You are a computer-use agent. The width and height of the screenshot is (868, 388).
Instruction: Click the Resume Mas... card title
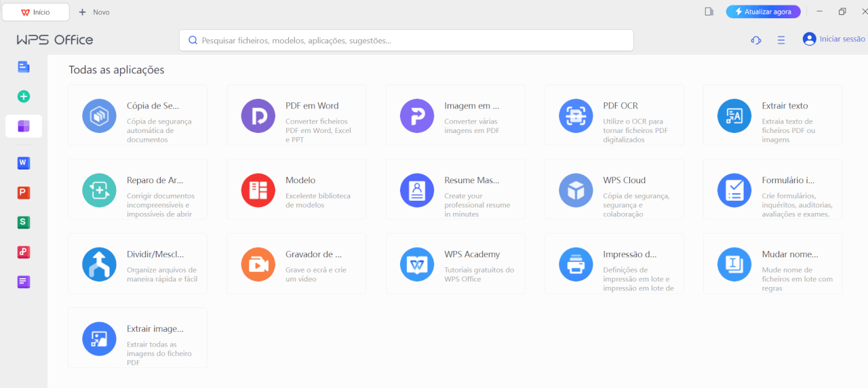tap(472, 180)
